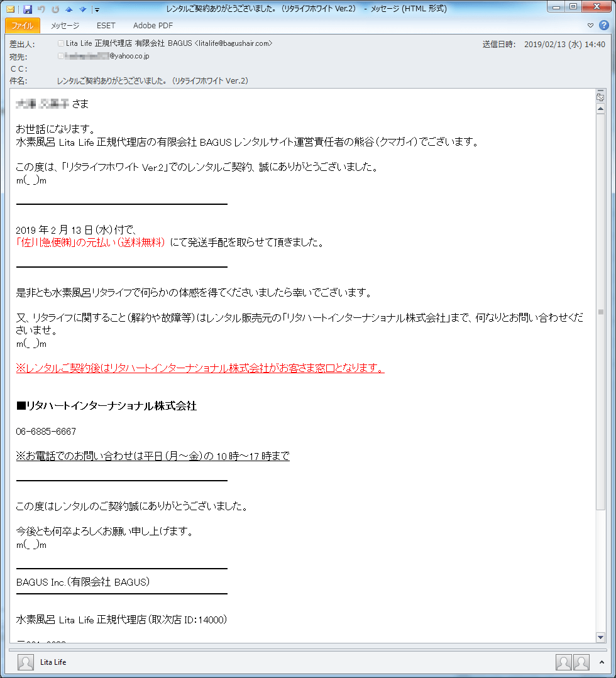This screenshot has width=616, height=678.
Task: Go to next item with the down arrow
Action: coord(82,9)
